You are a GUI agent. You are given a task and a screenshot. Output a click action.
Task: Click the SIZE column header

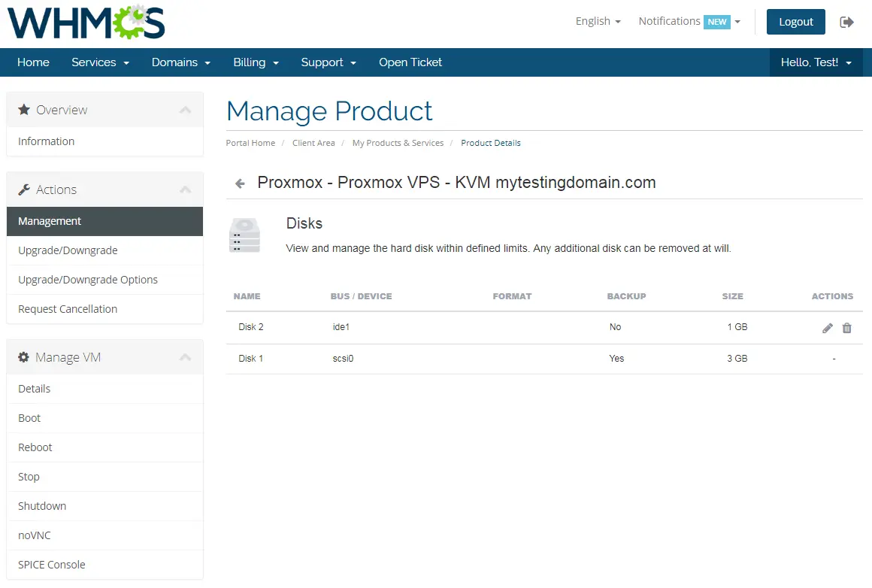(732, 296)
